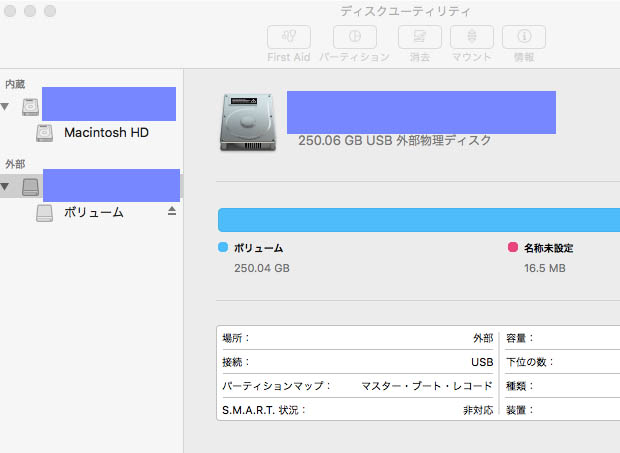
Task: Click the green zoom window button
Action: click(50, 11)
